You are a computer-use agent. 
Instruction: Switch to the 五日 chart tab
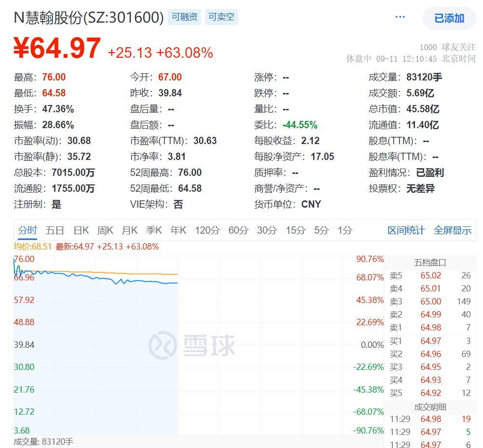54,230
